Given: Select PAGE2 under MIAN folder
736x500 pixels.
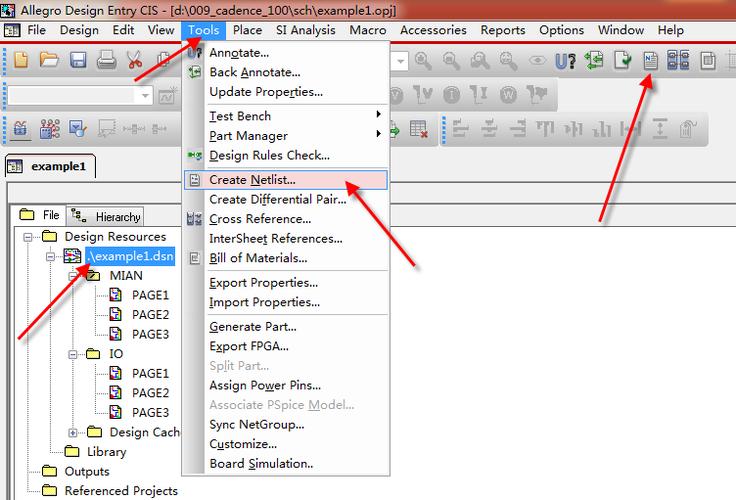Looking at the screenshot, I should (x=150, y=315).
